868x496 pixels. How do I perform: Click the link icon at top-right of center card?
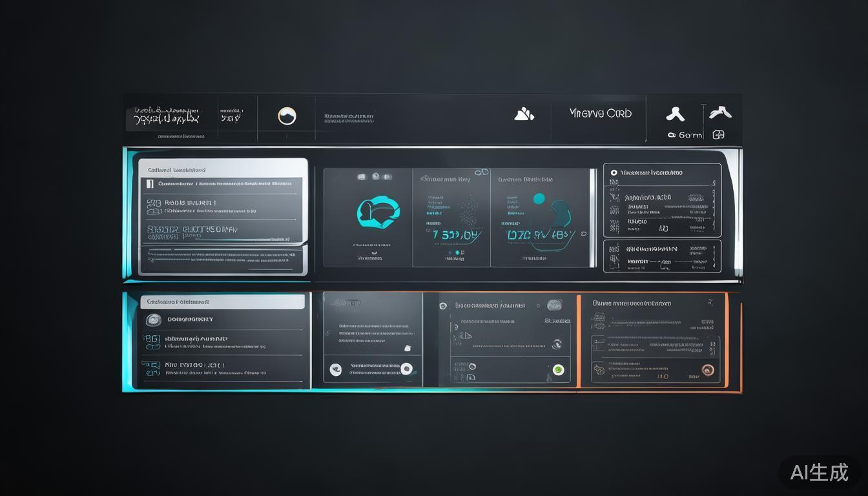(481, 173)
